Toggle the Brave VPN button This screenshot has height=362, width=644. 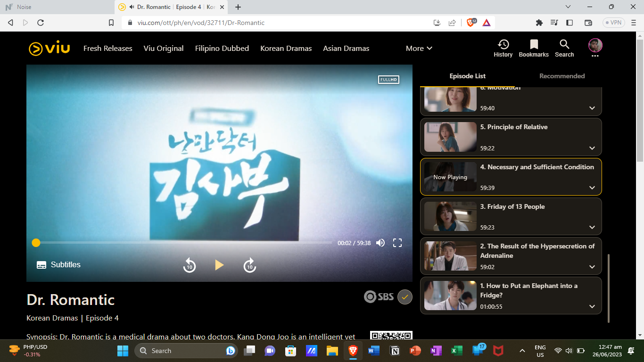click(x=613, y=23)
